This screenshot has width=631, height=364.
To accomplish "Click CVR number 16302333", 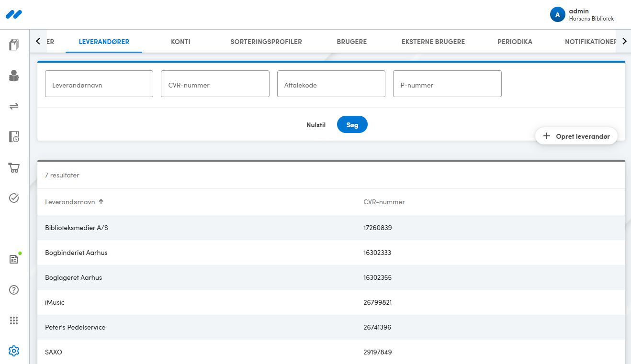I will point(377,253).
